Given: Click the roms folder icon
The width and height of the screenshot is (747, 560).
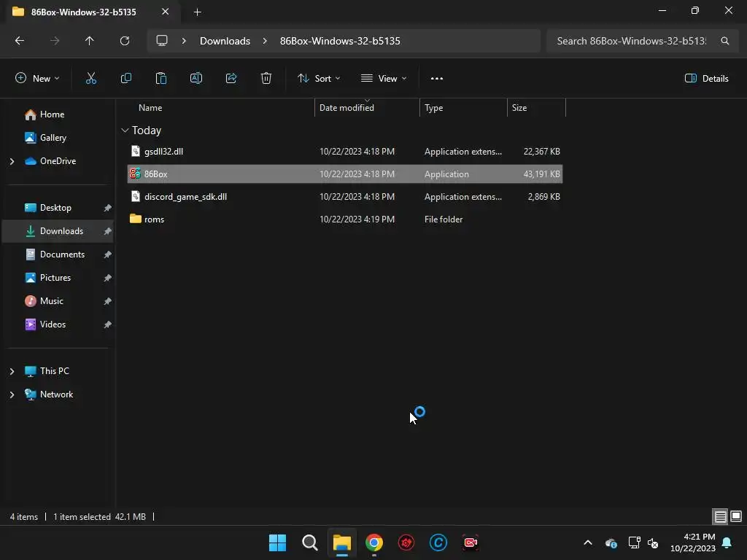Looking at the screenshot, I should click(135, 219).
